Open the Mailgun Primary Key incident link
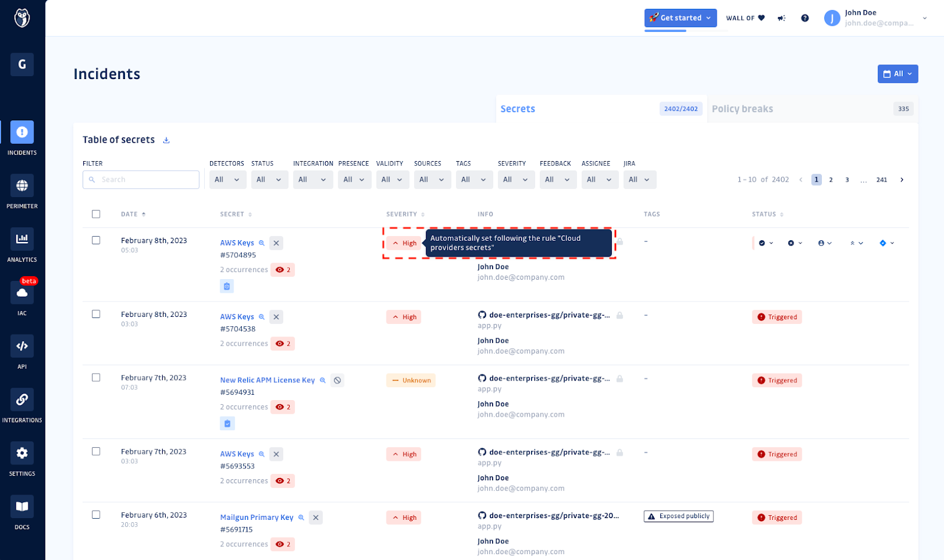The width and height of the screenshot is (944, 560). (257, 518)
